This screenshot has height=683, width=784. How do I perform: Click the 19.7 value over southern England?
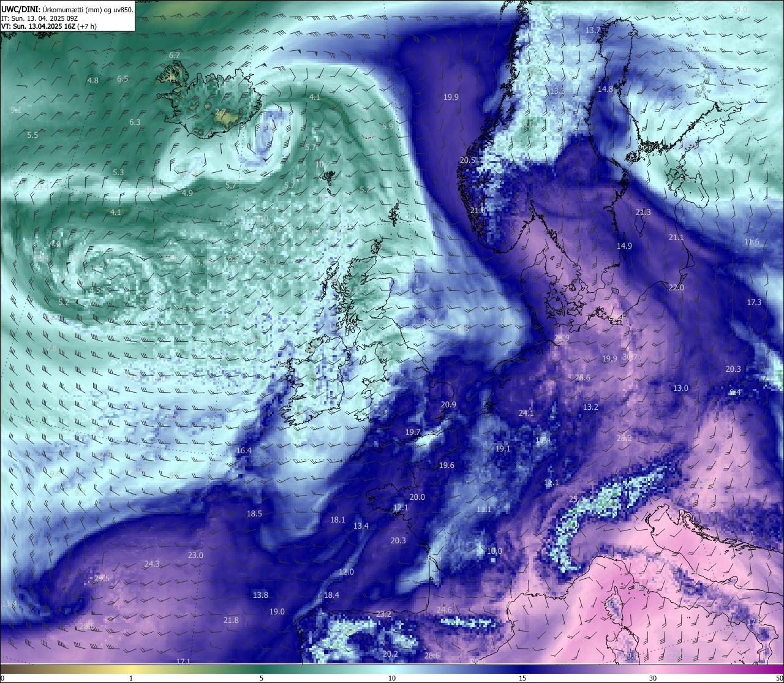(x=413, y=432)
